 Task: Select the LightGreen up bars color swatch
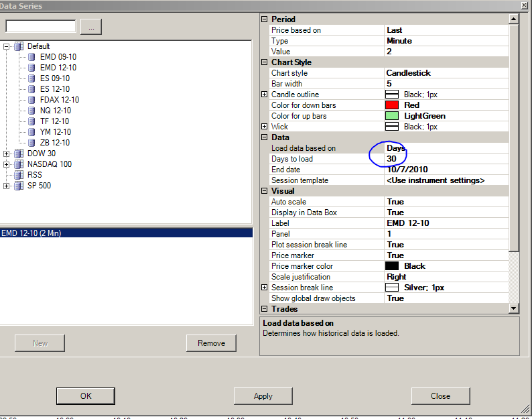[392, 116]
